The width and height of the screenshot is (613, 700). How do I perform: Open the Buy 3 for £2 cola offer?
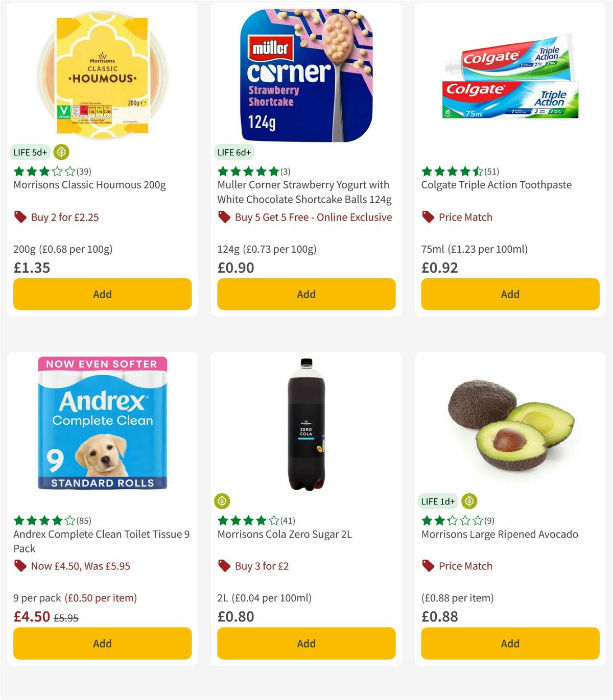261,566
